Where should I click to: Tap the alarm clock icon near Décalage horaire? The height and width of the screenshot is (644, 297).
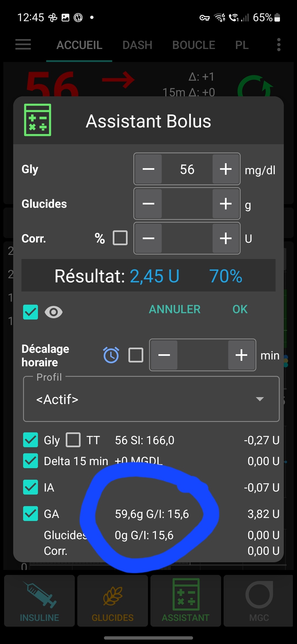point(111,355)
